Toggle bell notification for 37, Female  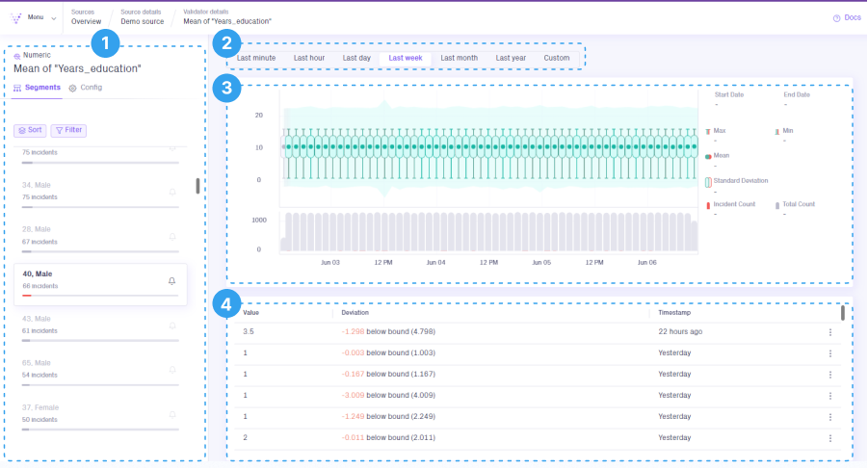(172, 414)
